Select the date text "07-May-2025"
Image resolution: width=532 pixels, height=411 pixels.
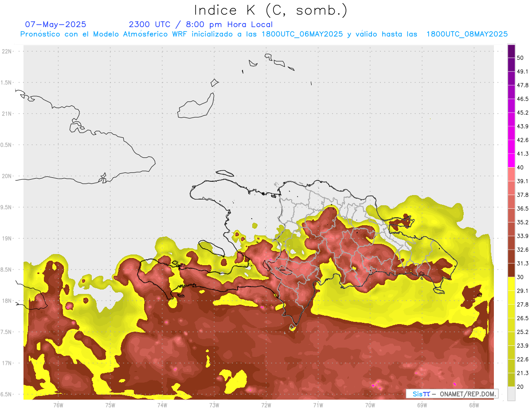tap(55, 24)
